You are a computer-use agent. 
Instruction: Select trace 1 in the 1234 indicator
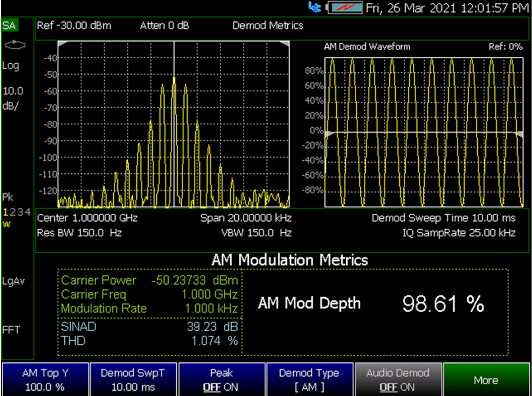click(x=5, y=212)
